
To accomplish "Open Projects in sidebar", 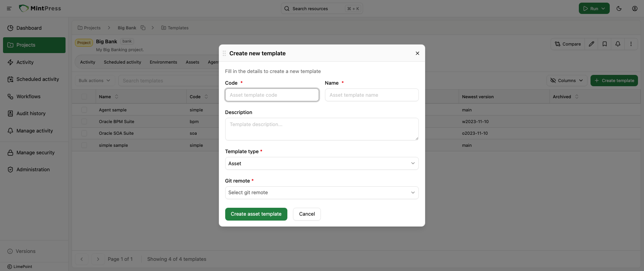I will (34, 45).
